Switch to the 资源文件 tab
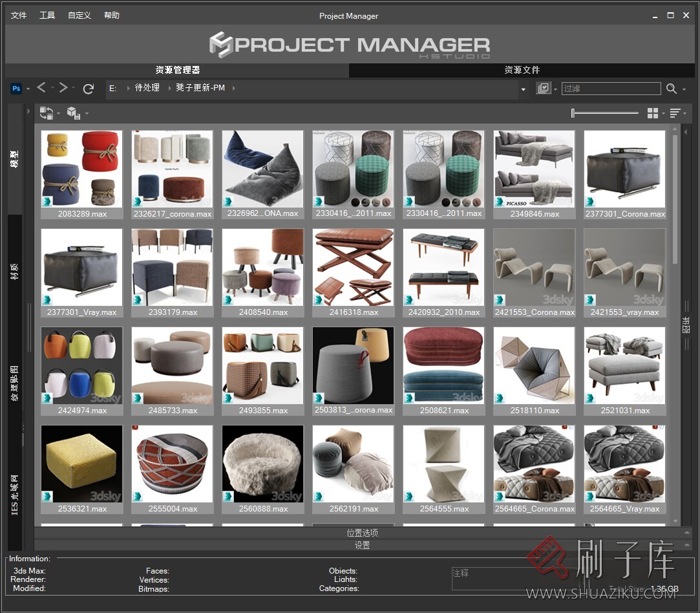Viewport: 700px width, 613px height. [x=522, y=70]
